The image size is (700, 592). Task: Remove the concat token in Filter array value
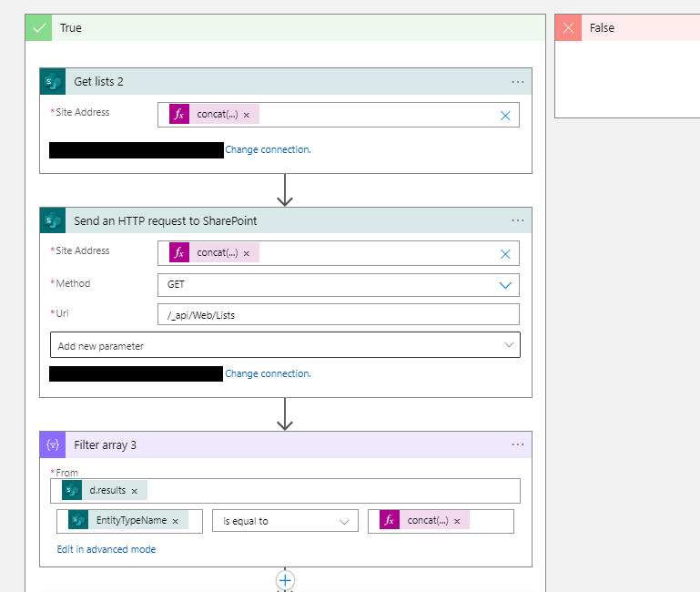pos(457,521)
